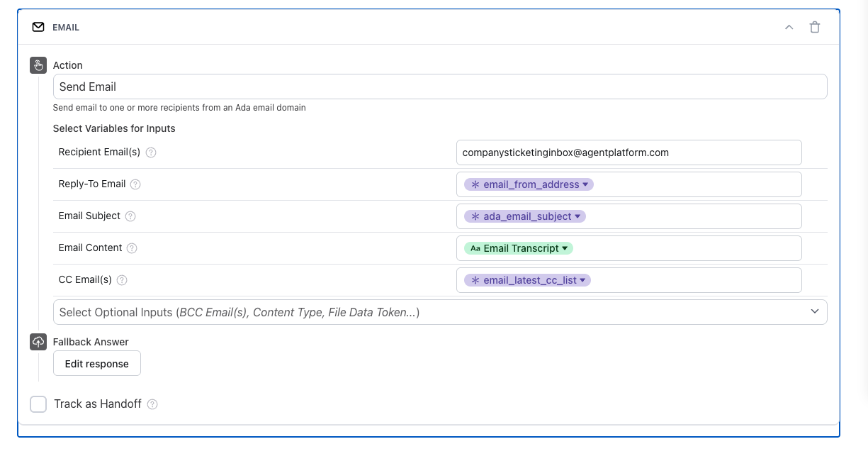Click the Email envelope icon in header
The width and height of the screenshot is (868, 461).
[x=38, y=28]
